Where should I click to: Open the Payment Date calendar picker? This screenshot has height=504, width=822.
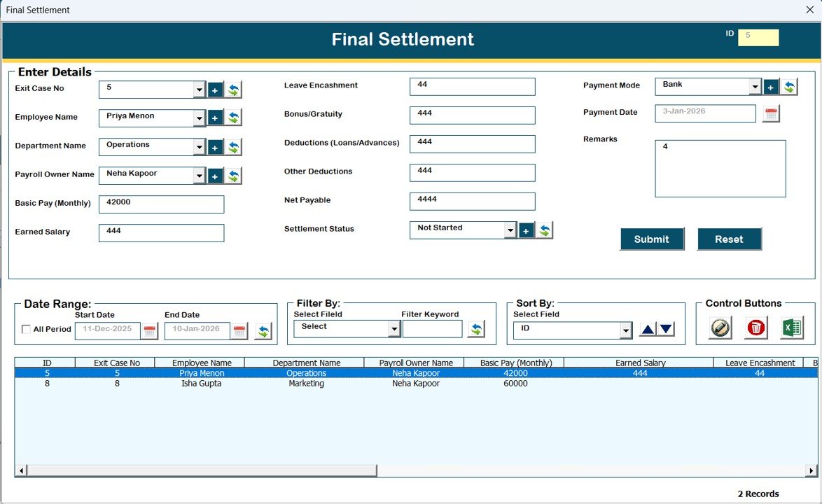coord(771,113)
